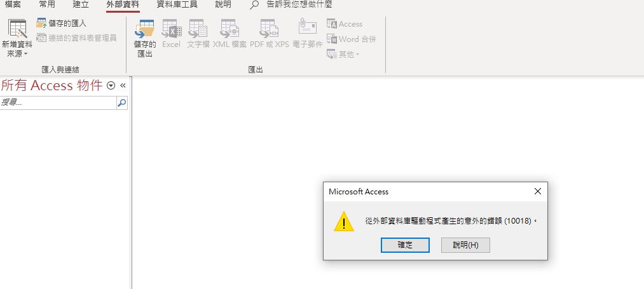Viewport: 644px width, 289px height.
Task: Choose the Access export option
Action: coord(345,24)
